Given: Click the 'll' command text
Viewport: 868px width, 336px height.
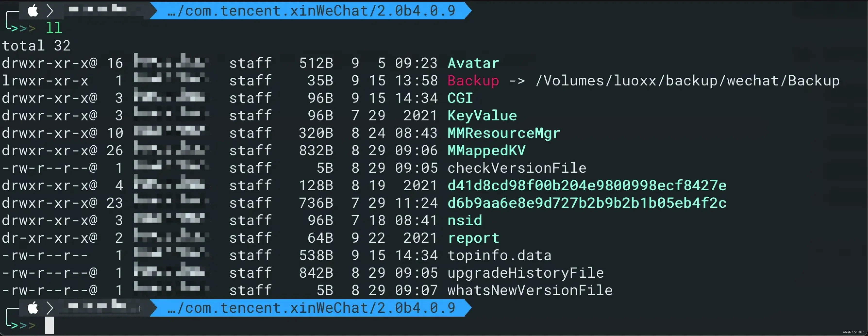Looking at the screenshot, I should [x=54, y=28].
